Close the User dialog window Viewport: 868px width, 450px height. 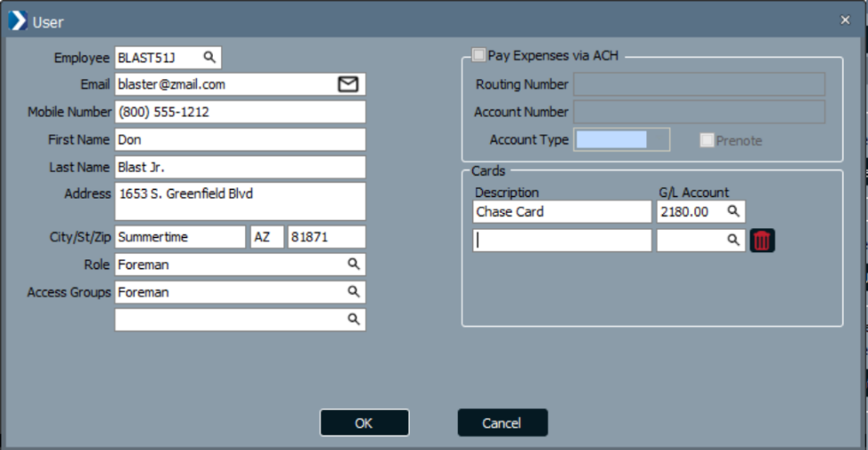coord(845,20)
